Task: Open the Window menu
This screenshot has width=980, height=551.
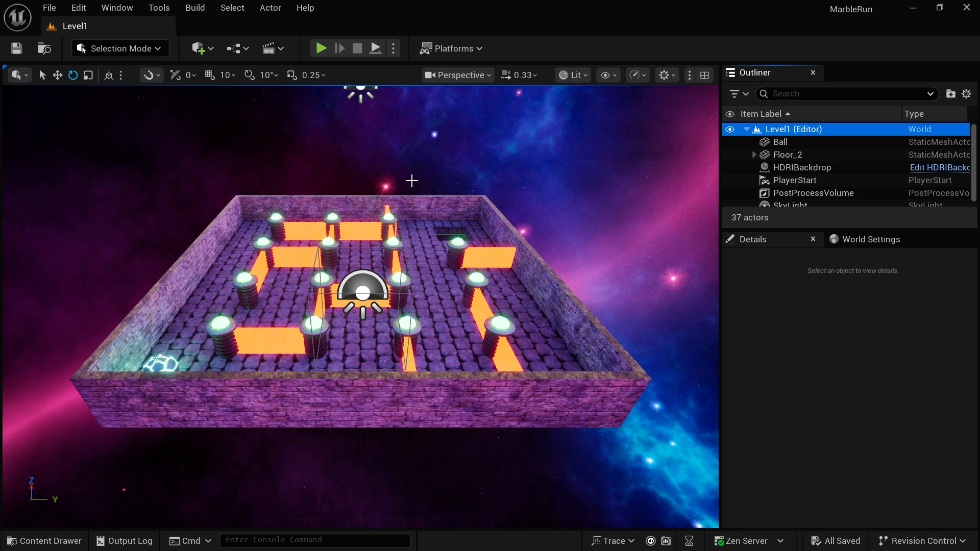Action: pos(117,8)
